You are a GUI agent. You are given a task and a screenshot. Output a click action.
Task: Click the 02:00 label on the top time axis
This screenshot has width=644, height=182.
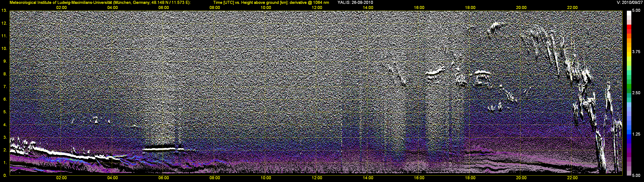pyautogui.click(x=61, y=7)
